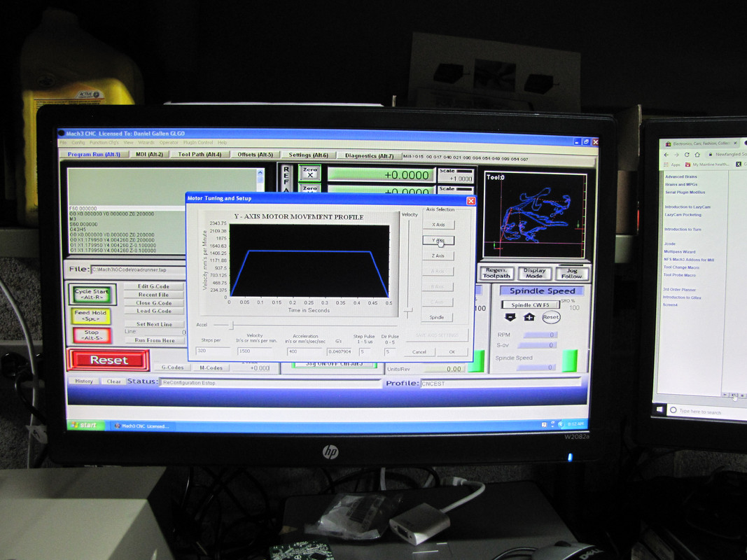
Task: Click the spindle speed decrease icon
Action: [x=510, y=317]
